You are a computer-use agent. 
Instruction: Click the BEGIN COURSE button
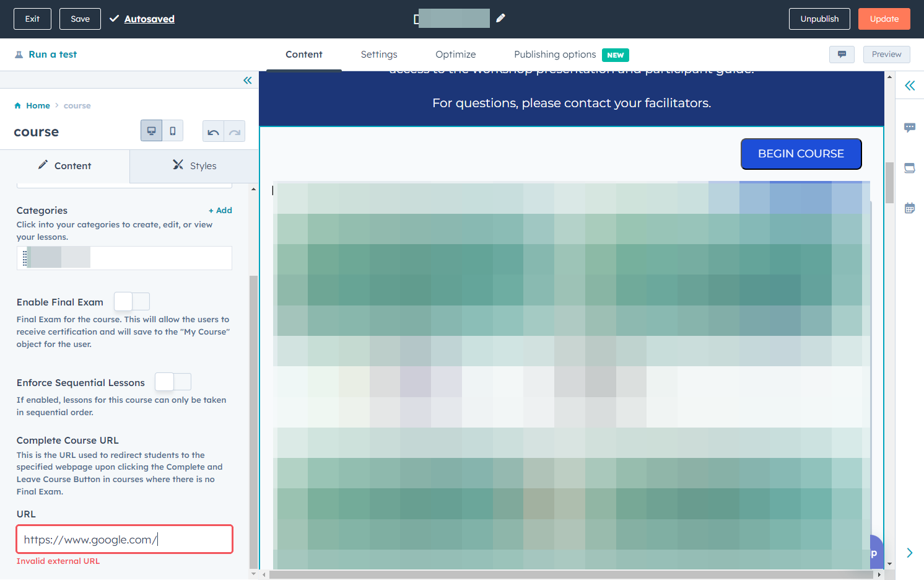click(801, 154)
